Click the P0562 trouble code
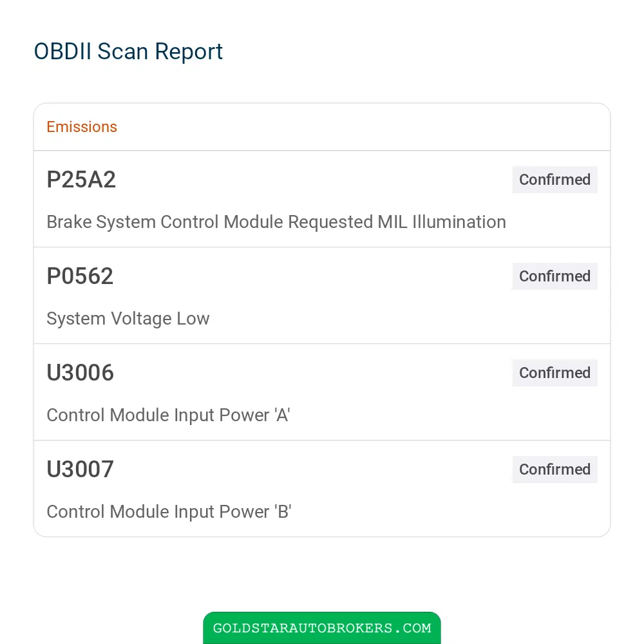This screenshot has height=644, width=644. point(80,276)
